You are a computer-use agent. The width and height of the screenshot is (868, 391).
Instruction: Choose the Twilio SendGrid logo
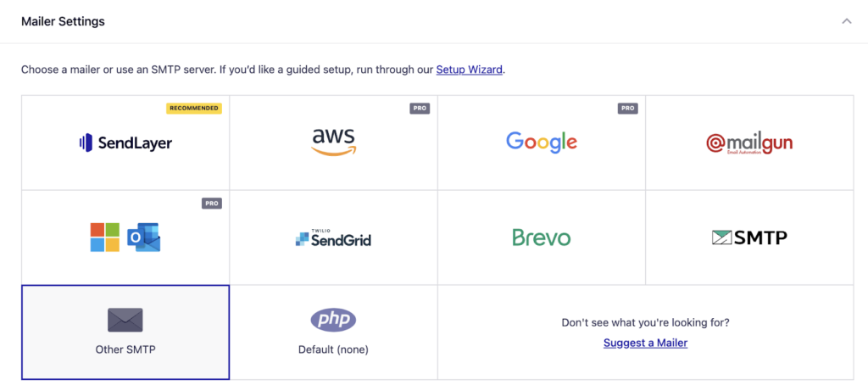333,238
